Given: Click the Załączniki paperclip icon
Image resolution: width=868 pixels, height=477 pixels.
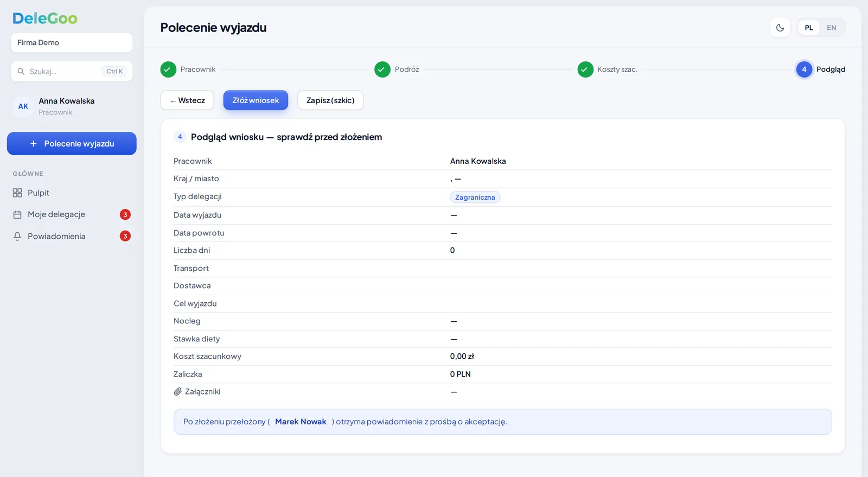Looking at the screenshot, I should [x=177, y=392].
